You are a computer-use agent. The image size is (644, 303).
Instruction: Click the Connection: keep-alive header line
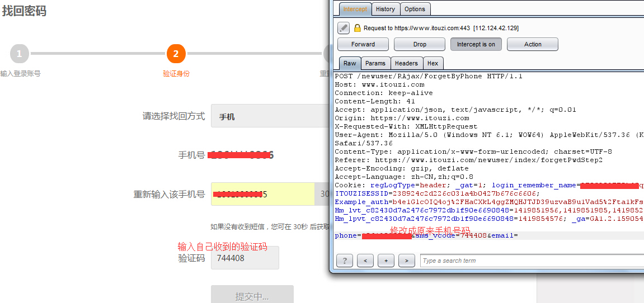(x=384, y=93)
